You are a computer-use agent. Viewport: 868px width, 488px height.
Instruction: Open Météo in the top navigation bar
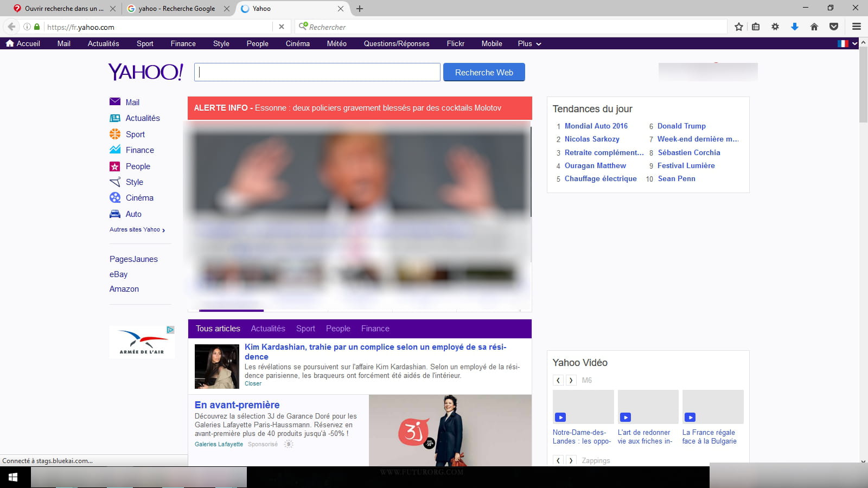tap(336, 43)
